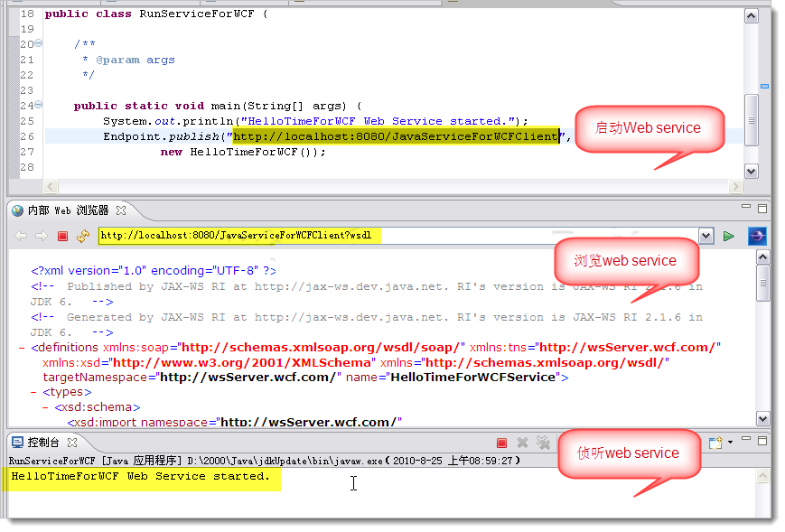The width and height of the screenshot is (785, 532).
Task: Click the RunServiceForWCF launch description line
Action: (x=265, y=461)
